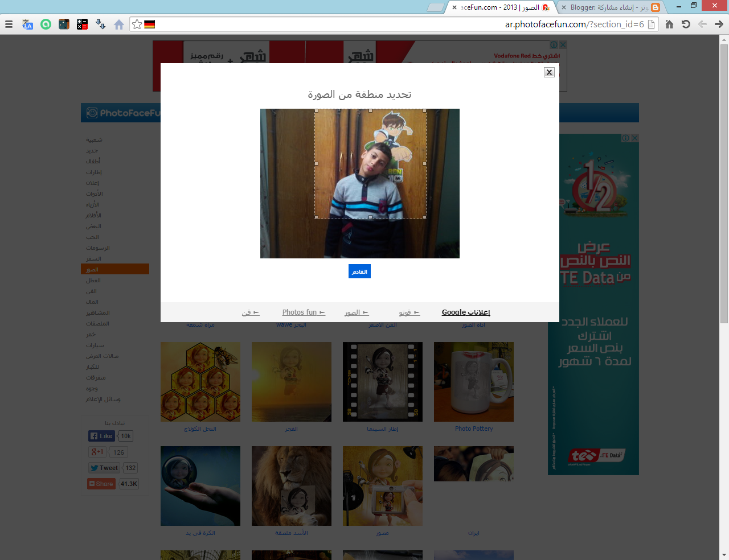Screen dimensions: 729x560
Task: Navigate back with the left arrow
Action: 702,24
